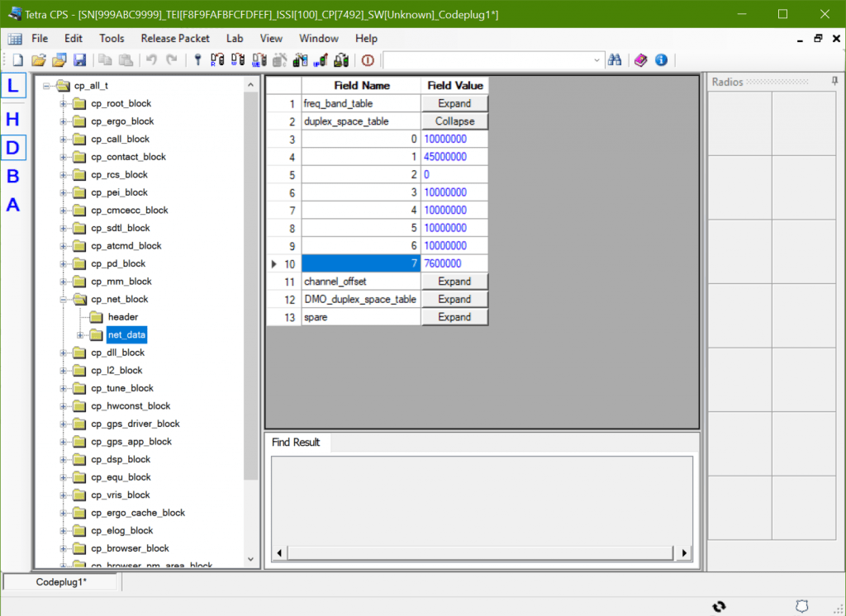Open the purple help book icon
Screen dimensions: 846x616
coord(641,60)
